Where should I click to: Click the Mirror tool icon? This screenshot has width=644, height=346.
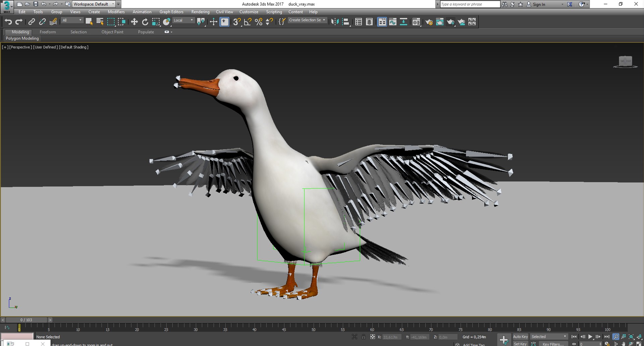[335, 22]
